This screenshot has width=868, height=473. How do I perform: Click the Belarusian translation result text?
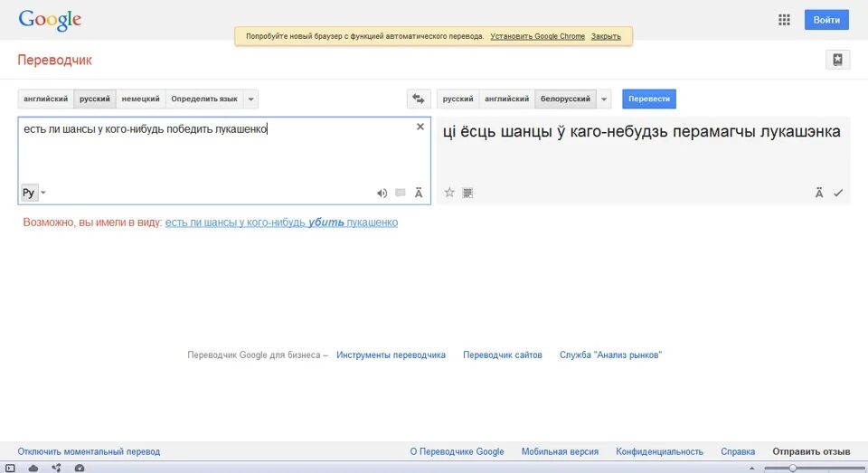(642, 132)
